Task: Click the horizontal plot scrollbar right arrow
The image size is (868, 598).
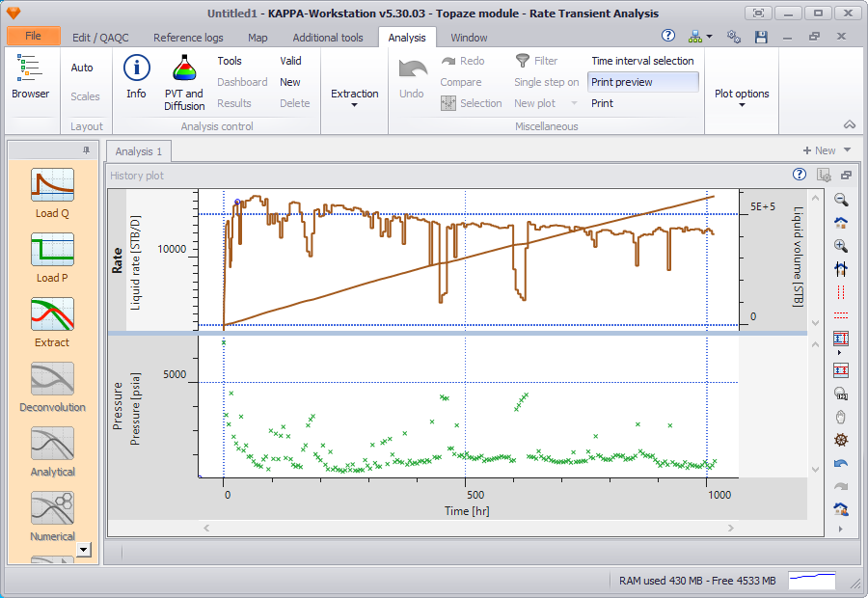Action: click(x=731, y=528)
